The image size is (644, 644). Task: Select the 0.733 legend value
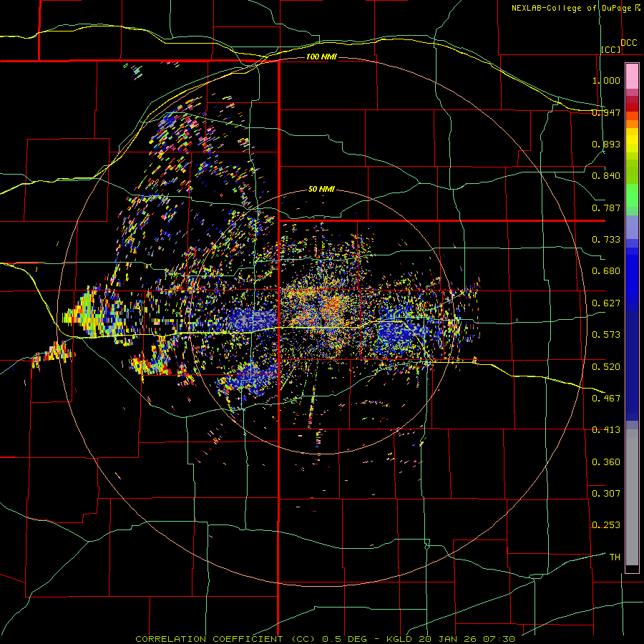[x=606, y=240]
